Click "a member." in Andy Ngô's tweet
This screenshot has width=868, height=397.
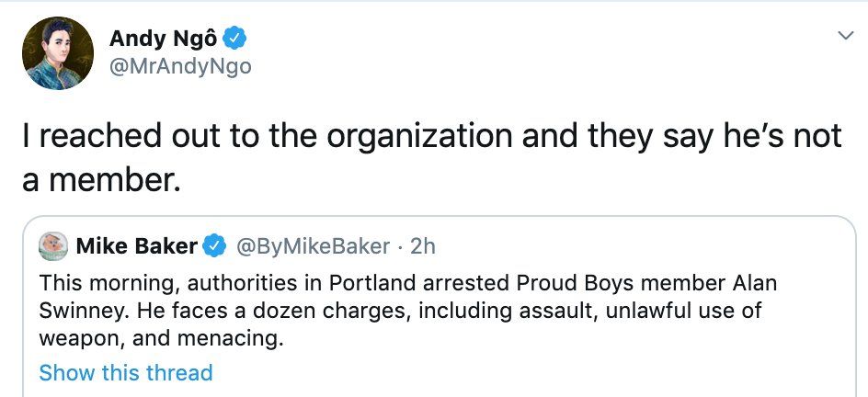coord(98,178)
